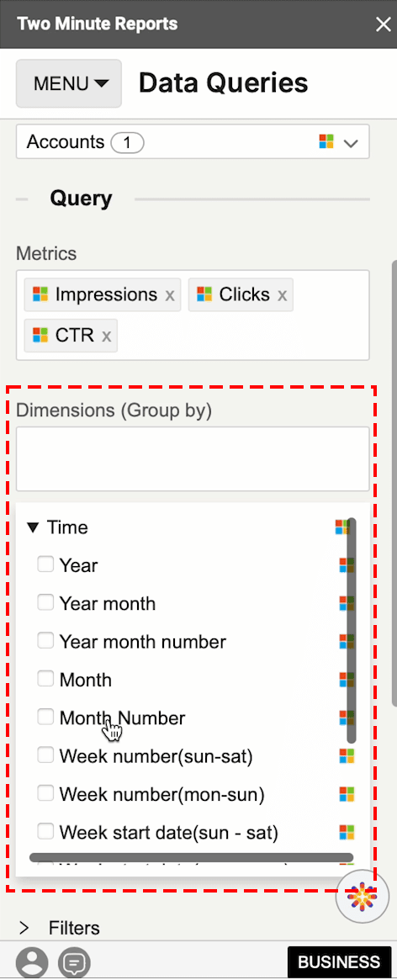Remove the Clicks metric with its x
397x980 pixels.
coord(282,295)
